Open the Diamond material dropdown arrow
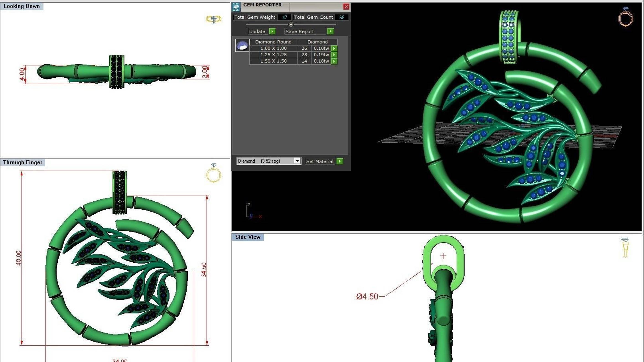644x362 pixels. pyautogui.click(x=297, y=161)
